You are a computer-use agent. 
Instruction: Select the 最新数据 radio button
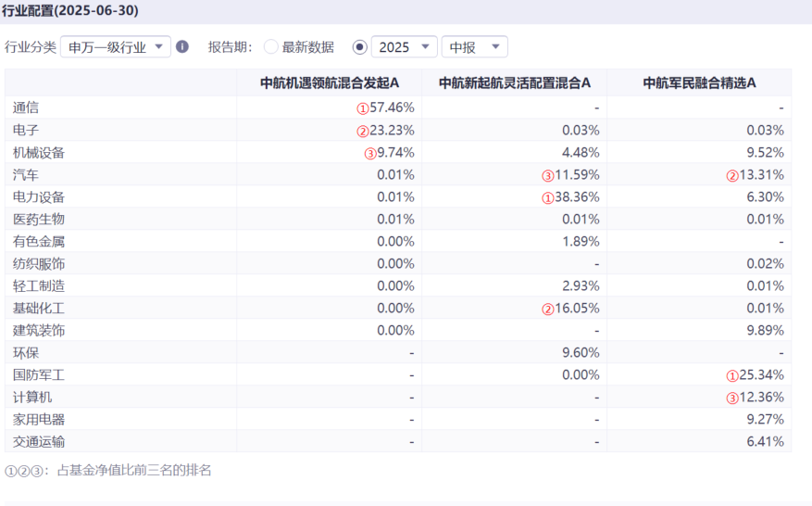[270, 47]
